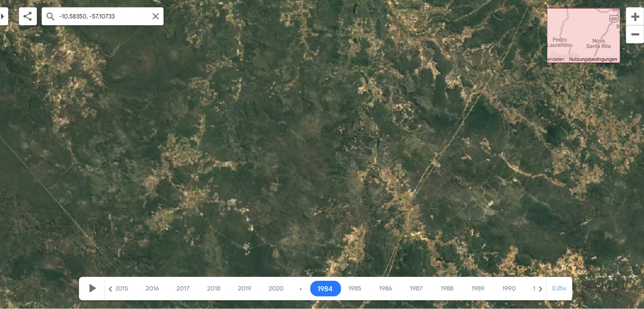Open the share options icon
This screenshot has height=309, width=644.
click(28, 16)
